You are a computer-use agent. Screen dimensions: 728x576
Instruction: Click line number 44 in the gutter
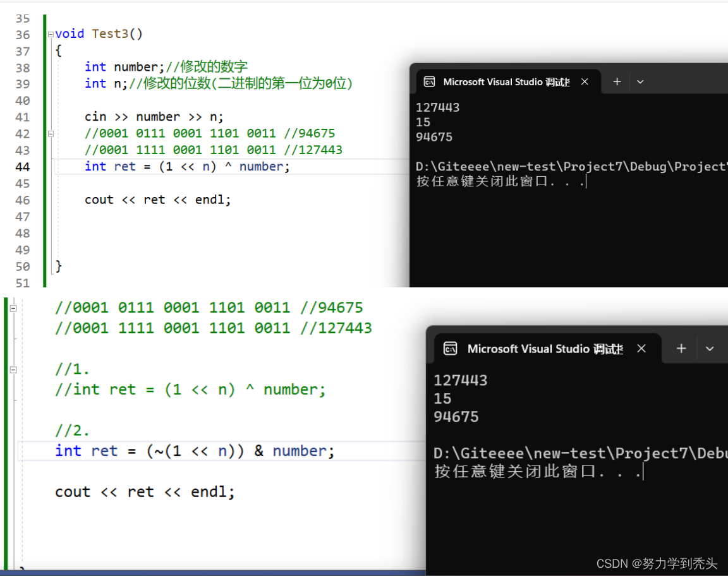point(22,167)
